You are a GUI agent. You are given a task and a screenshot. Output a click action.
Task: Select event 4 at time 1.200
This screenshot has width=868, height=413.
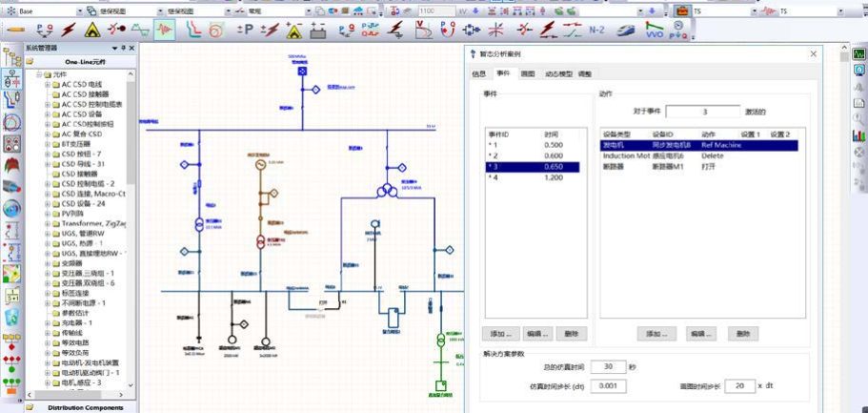pyautogui.click(x=532, y=178)
